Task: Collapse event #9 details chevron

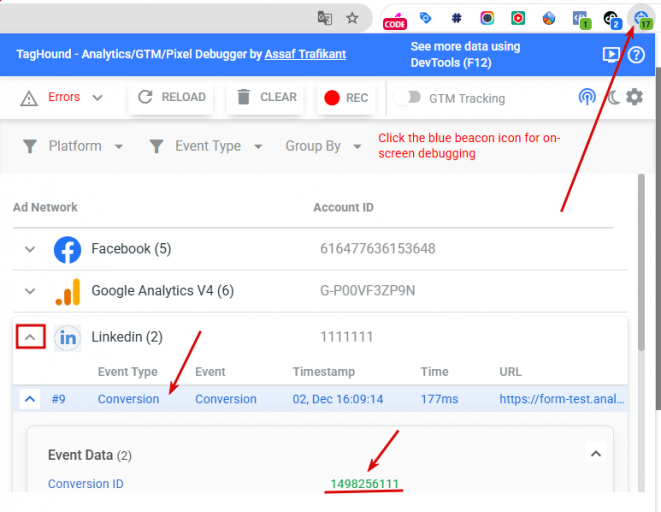Action: 30,399
